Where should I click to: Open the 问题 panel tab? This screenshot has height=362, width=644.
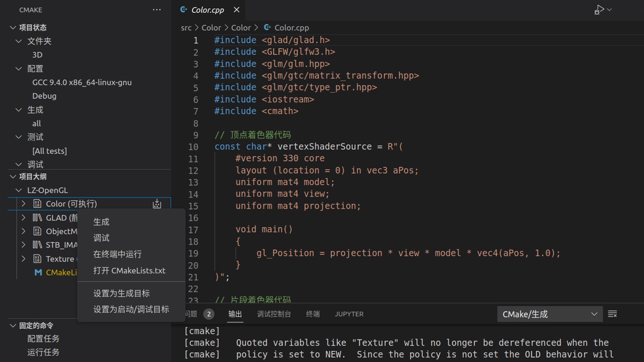[192, 314]
